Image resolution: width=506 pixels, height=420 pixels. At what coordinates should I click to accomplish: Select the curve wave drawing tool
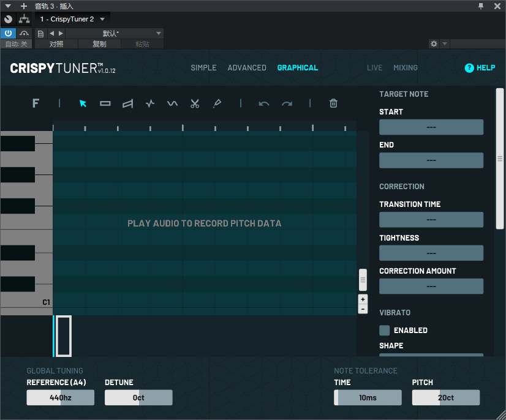pos(172,103)
